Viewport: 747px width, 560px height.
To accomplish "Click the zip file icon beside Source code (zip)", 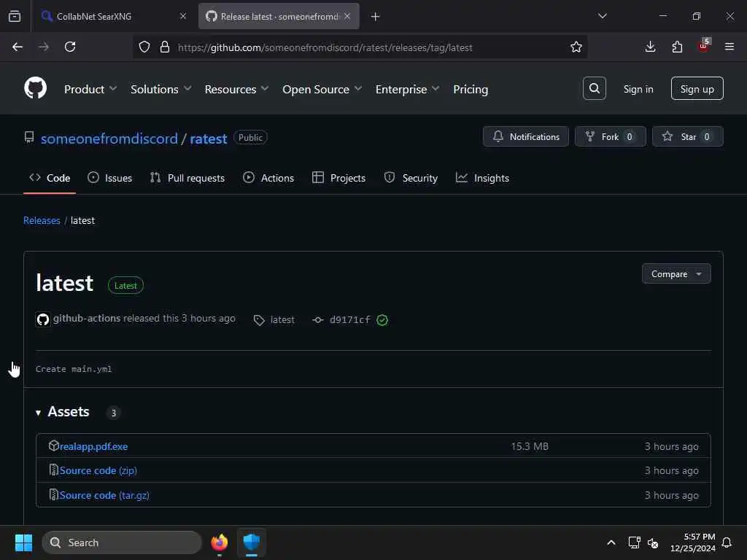I will coord(54,470).
